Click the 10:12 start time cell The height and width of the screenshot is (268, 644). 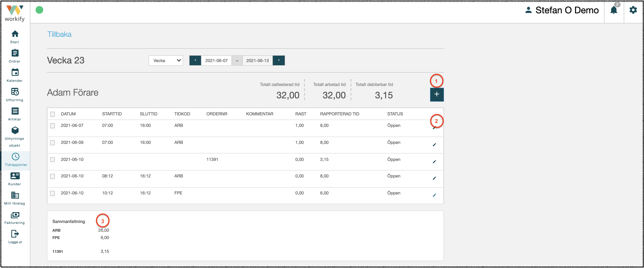[107, 193]
